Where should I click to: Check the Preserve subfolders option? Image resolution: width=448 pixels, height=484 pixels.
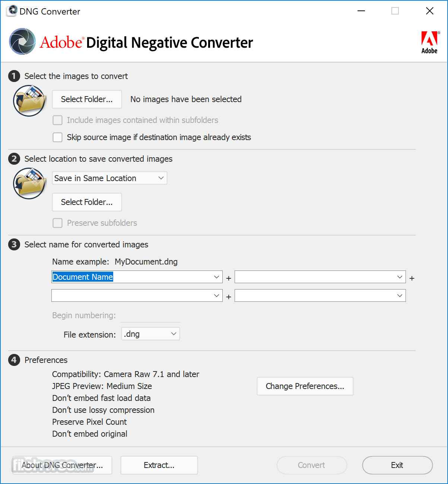click(58, 223)
